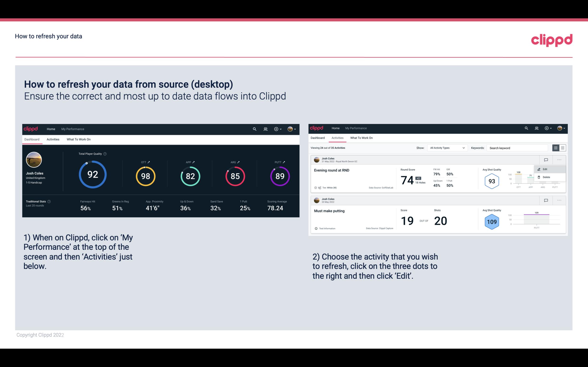Switch to the What To Work On tab
Viewport: 588px width, 367px height.
(78, 139)
